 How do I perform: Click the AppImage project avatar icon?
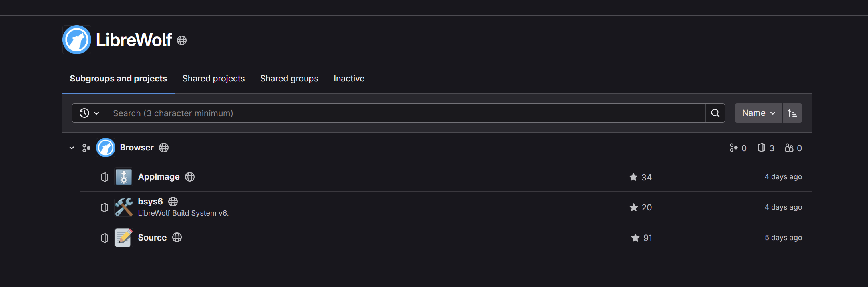pos(124,177)
